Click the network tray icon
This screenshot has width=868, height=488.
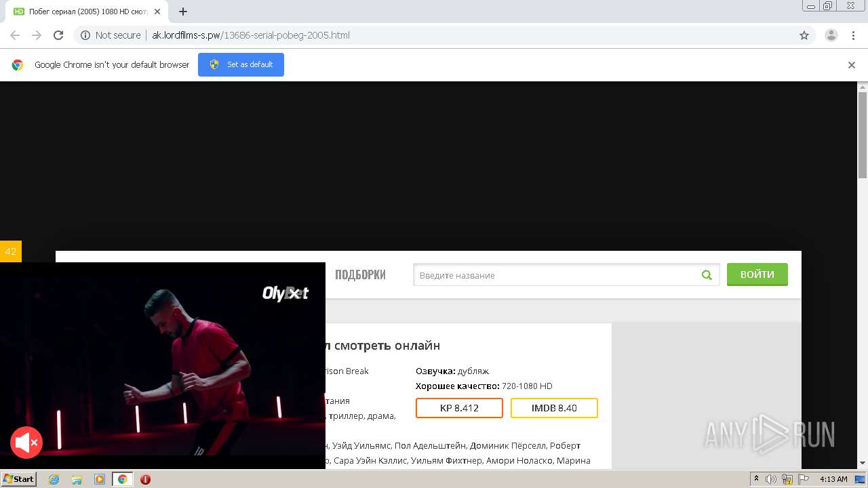coord(787,479)
